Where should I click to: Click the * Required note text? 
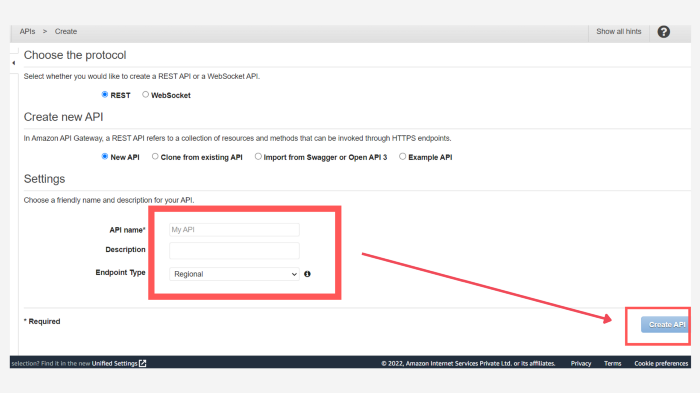tap(42, 322)
